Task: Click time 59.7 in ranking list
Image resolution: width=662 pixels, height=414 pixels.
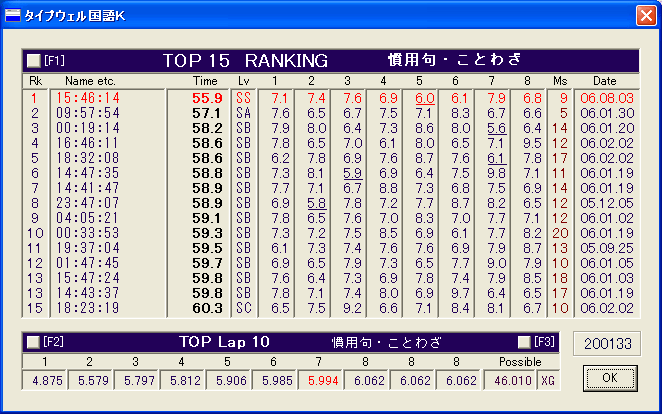Action: tap(207, 263)
